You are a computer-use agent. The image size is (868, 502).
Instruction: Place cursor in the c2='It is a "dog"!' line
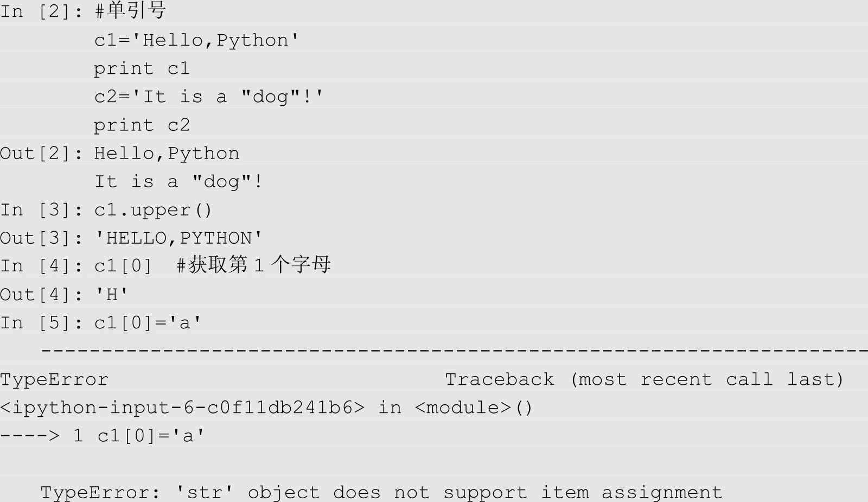209,97
